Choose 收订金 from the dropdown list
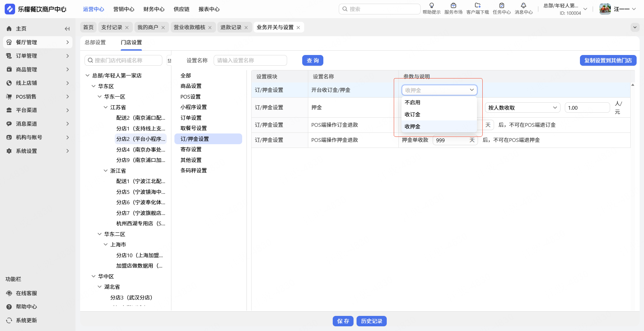Screen dimensions: 644x331 coord(412,115)
